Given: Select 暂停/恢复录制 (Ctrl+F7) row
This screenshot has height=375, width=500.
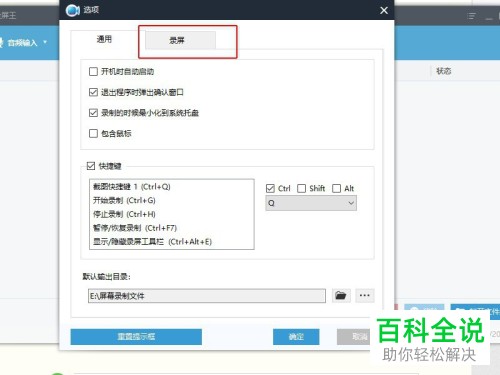Looking at the screenshot, I should point(172,228).
